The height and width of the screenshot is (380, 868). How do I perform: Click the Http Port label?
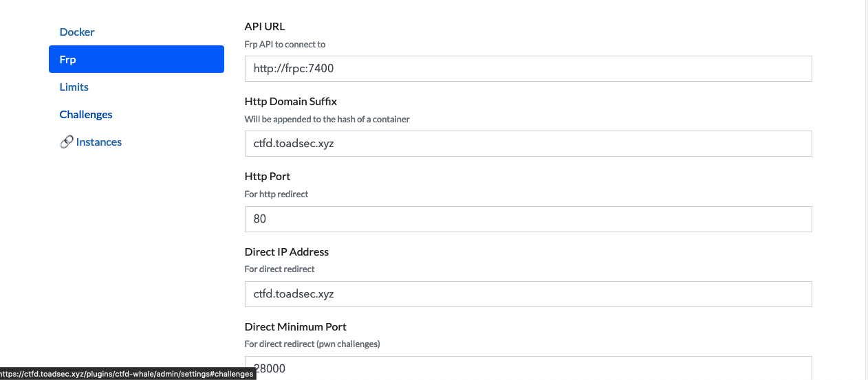268,177
